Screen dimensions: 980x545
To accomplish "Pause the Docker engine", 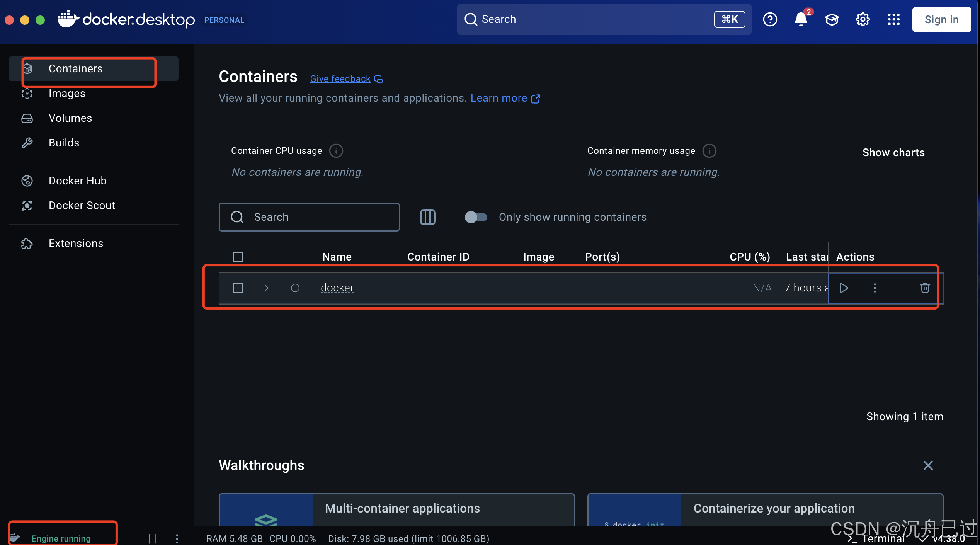I will [153, 538].
